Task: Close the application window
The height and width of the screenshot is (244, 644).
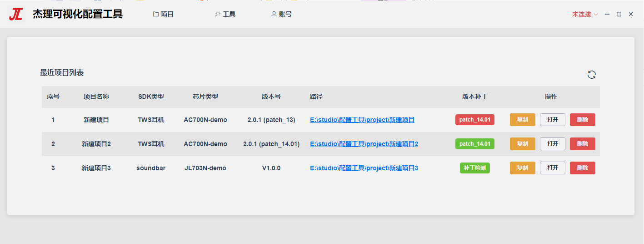Action: (x=631, y=14)
